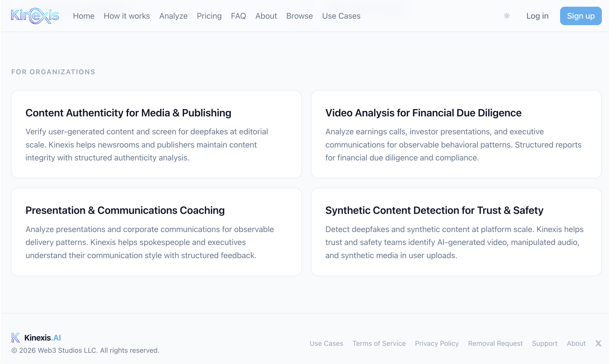Click the Removal Request footer link
609x364 pixels.
pos(495,343)
